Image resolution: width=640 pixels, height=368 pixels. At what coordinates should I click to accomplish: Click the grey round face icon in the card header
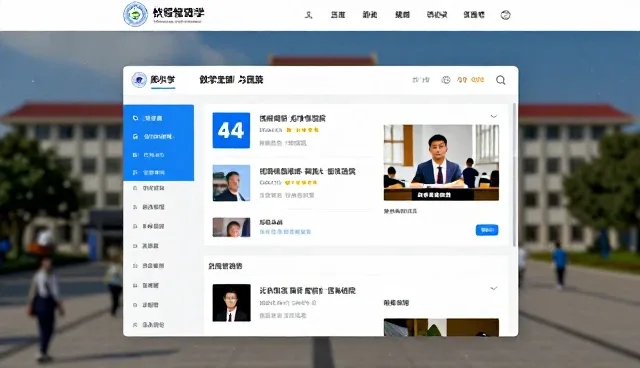tap(446, 80)
